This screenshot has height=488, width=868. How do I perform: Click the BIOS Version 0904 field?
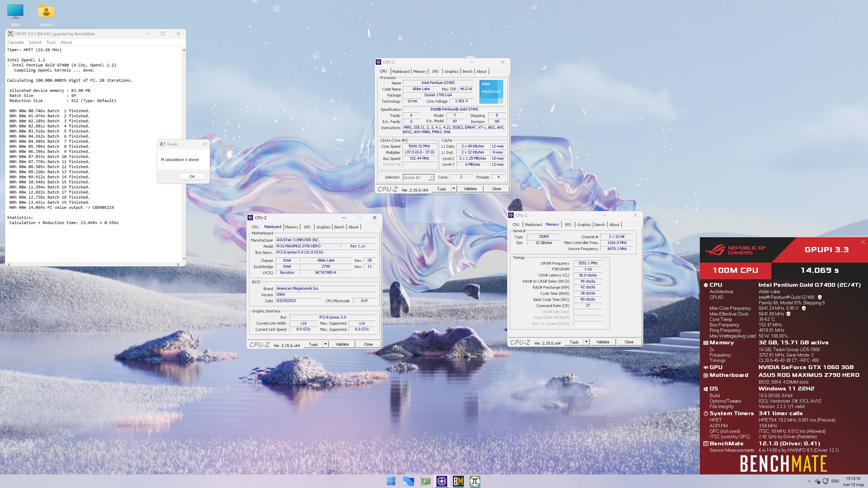click(x=325, y=295)
